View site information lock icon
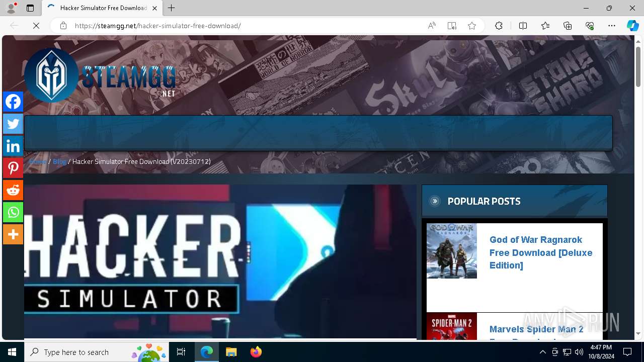The width and height of the screenshot is (644, 362). point(63,26)
